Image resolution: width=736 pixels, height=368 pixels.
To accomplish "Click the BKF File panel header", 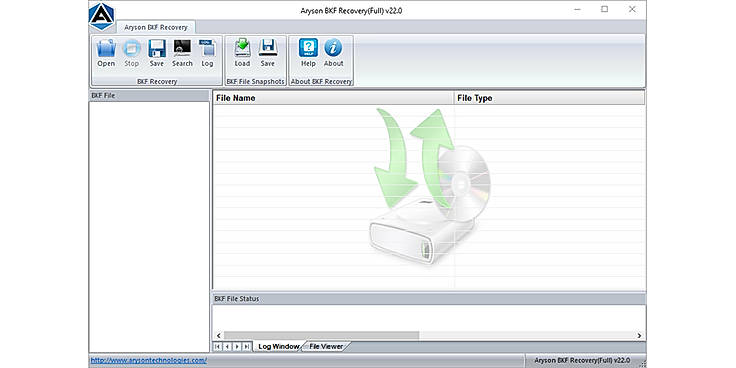I will 149,95.
